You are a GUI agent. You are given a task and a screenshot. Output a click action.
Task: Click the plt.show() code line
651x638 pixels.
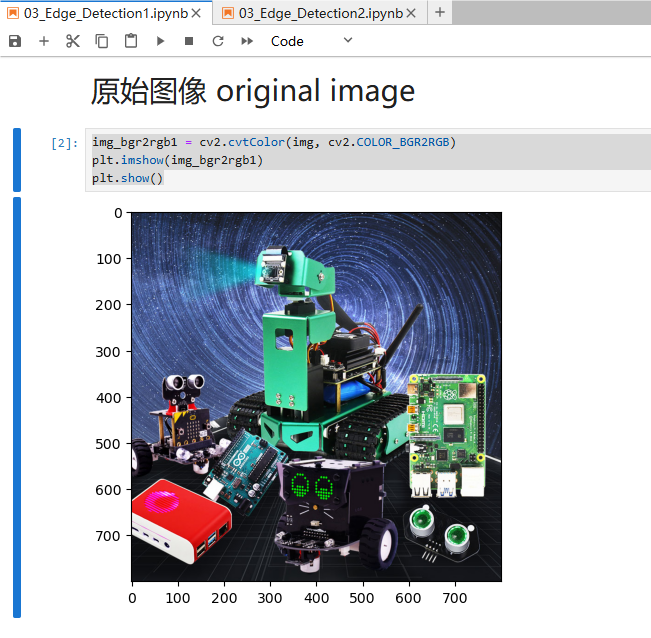[127, 178]
